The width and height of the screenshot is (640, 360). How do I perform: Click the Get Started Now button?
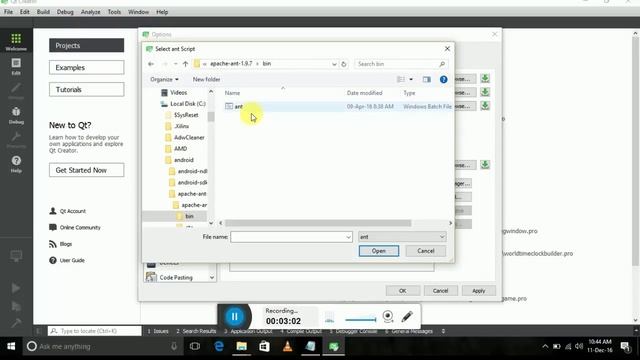(87, 170)
